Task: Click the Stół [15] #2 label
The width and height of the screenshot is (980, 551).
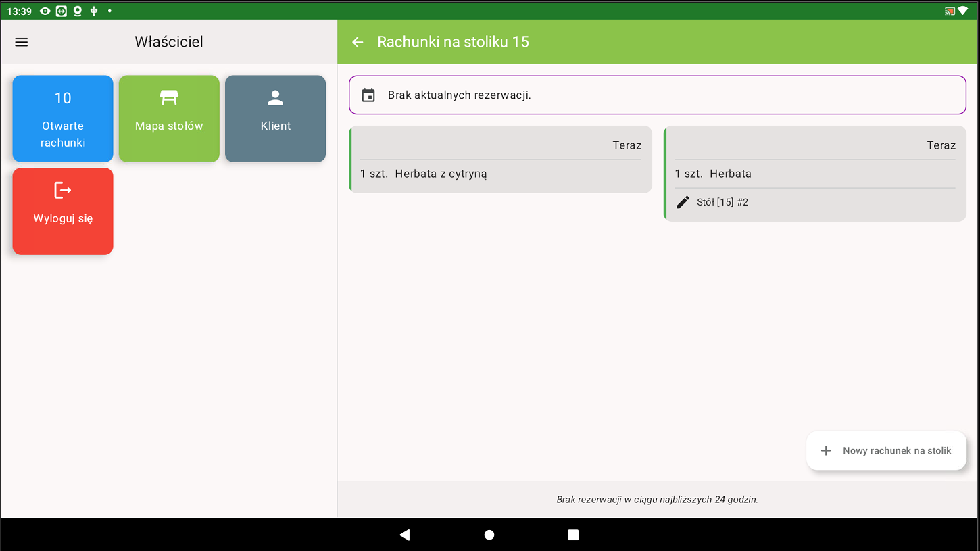Action: (x=722, y=202)
